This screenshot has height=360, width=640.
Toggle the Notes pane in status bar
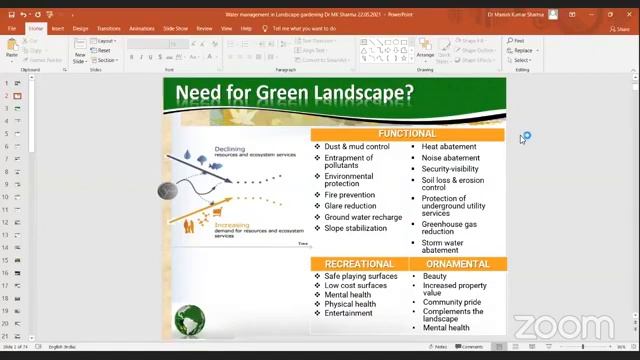coord(438,347)
